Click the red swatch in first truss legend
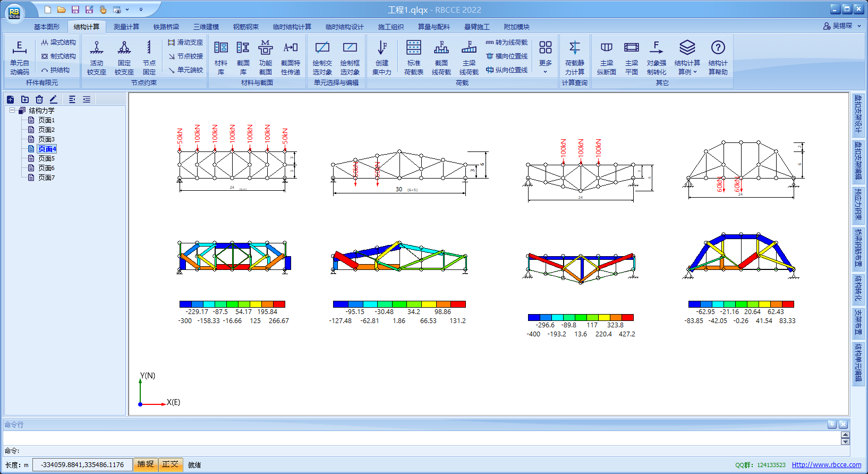868x474 pixels. pos(279,304)
